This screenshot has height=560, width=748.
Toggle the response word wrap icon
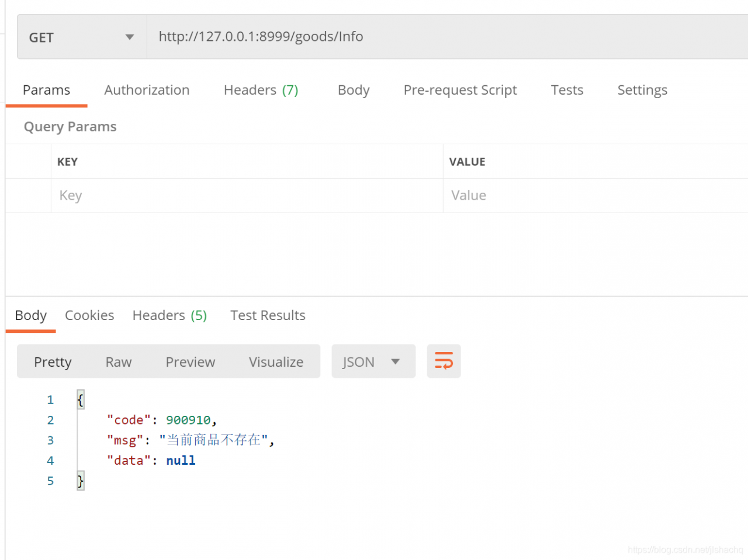coord(444,361)
